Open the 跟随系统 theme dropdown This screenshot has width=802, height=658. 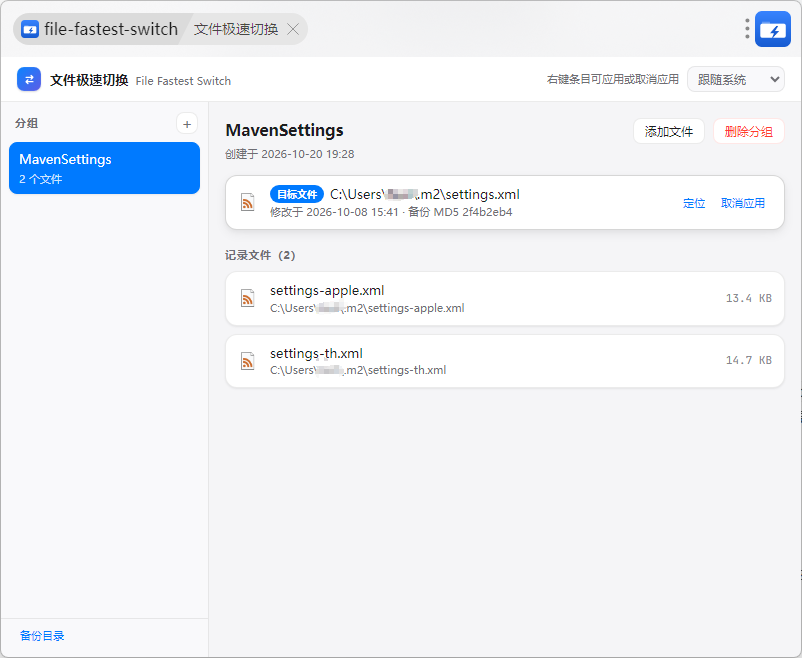click(736, 79)
